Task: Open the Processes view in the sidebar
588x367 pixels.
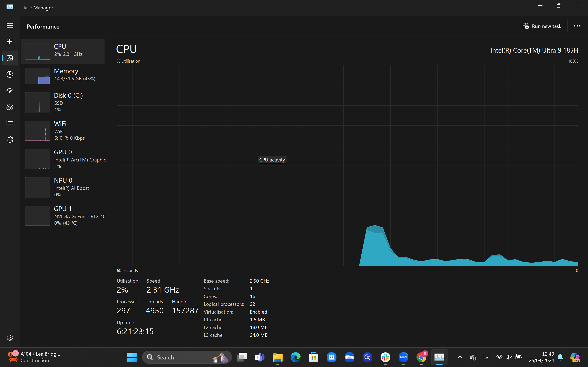Action: 10,42
